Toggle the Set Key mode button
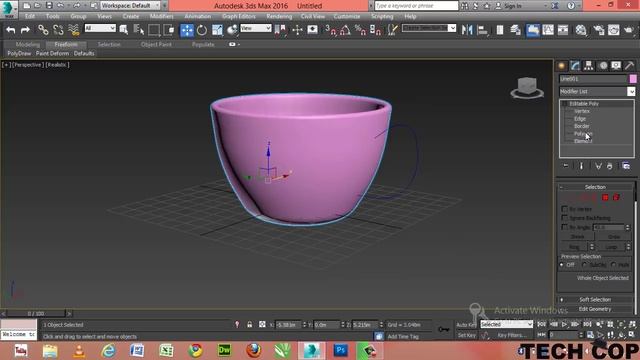 [466, 335]
